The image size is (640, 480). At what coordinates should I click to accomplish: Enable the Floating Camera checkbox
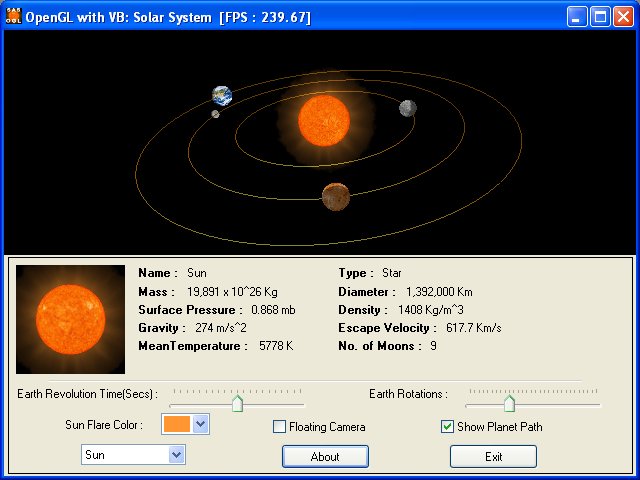click(280, 427)
